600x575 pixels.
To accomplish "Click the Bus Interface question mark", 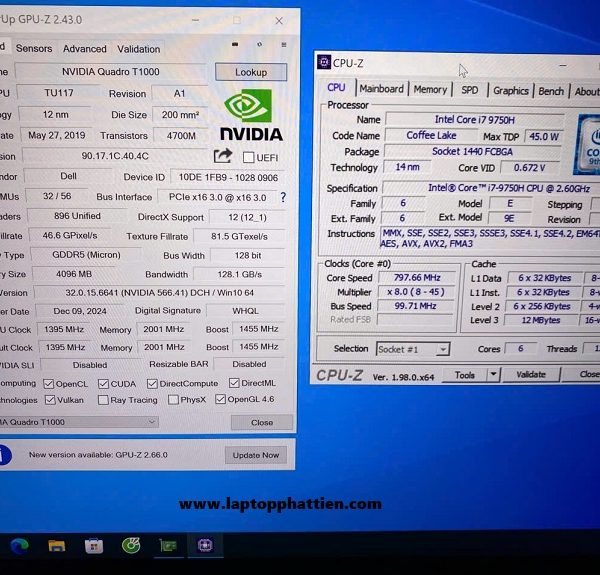I will click(283, 197).
